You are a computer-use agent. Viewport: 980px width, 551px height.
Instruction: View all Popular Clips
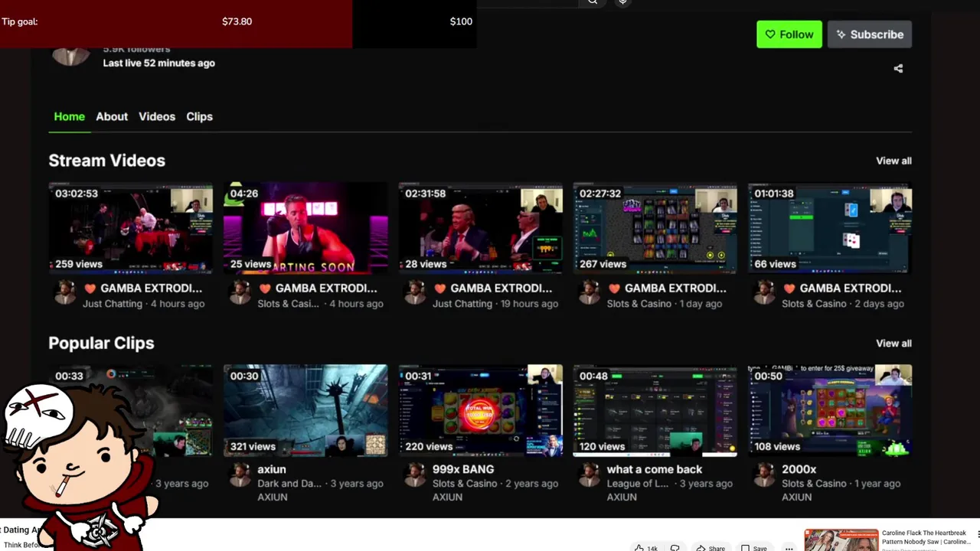pos(893,344)
